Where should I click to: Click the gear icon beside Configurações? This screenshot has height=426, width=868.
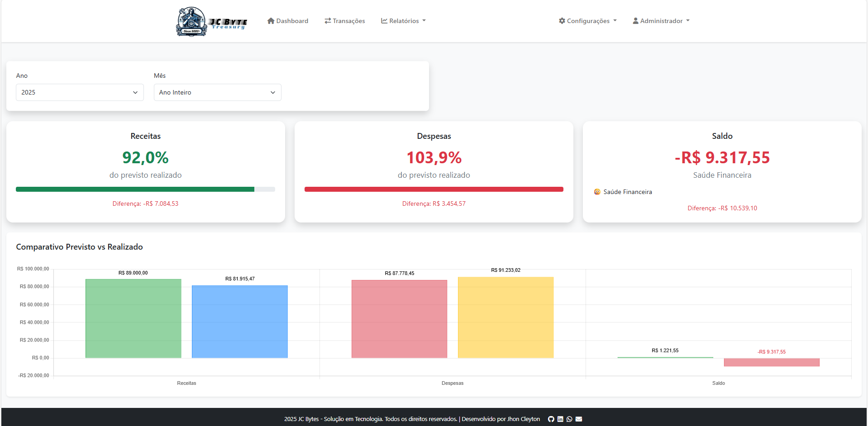[562, 21]
